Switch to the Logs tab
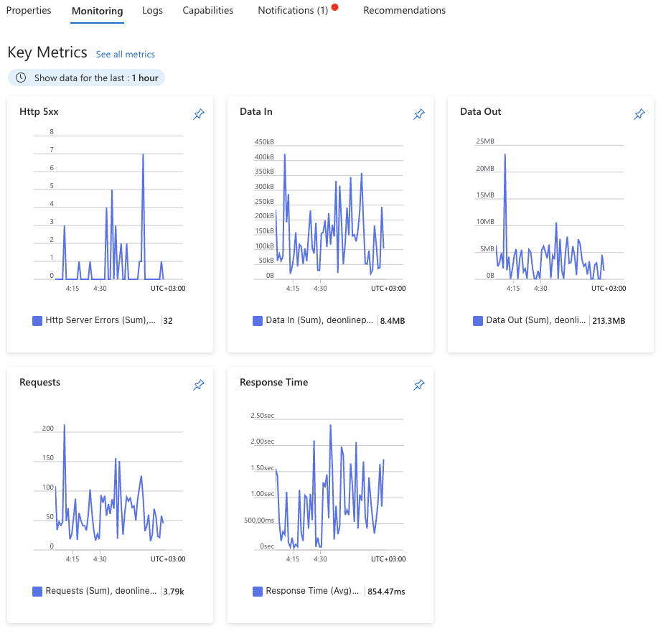 tap(152, 10)
